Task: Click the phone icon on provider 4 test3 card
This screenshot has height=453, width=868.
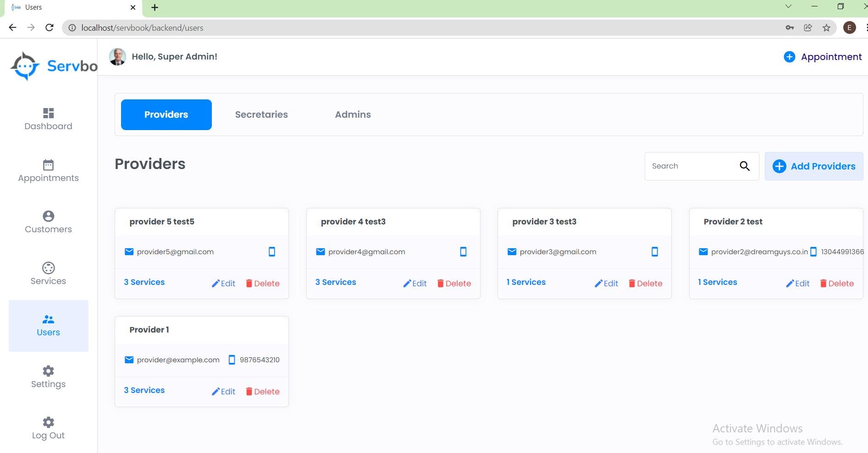Action: 463,251
